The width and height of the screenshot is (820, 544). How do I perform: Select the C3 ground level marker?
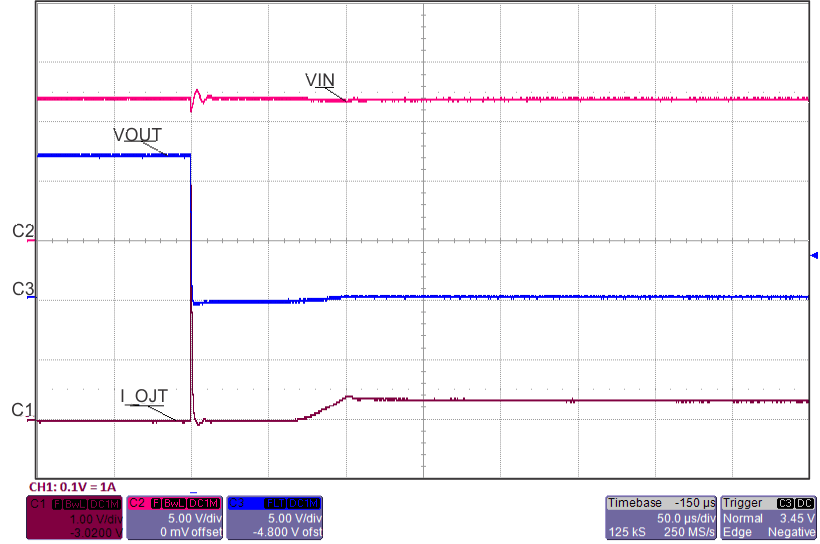click(x=23, y=289)
